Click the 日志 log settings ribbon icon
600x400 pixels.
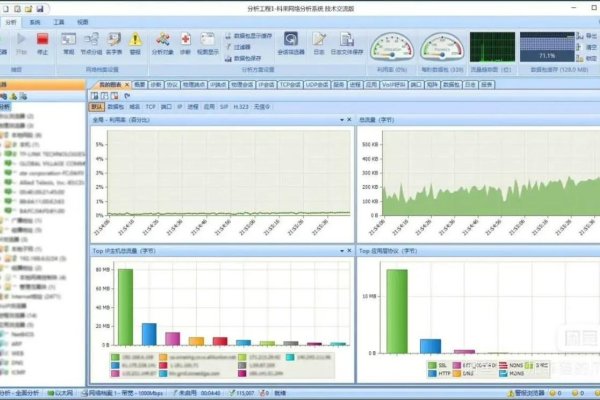click(319, 44)
